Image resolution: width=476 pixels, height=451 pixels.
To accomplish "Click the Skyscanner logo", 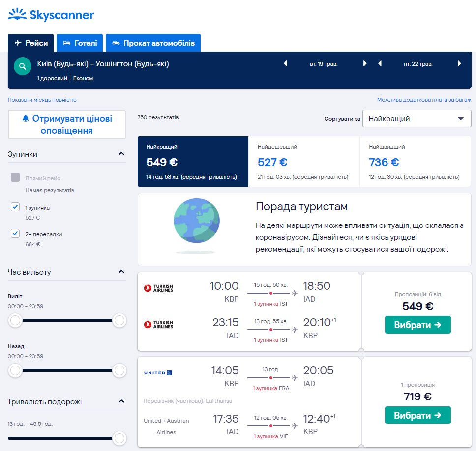I will (51, 15).
